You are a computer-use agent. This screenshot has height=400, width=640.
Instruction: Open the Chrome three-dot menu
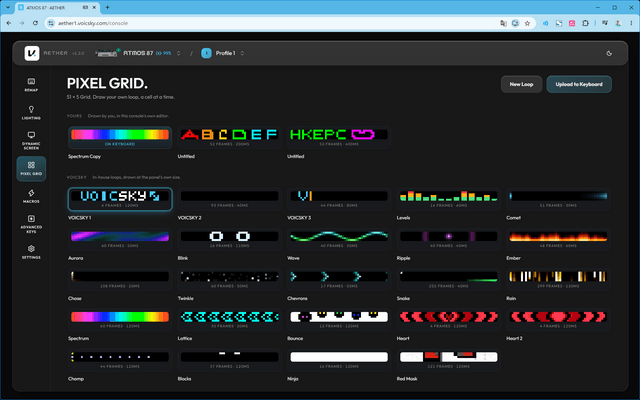(631, 23)
